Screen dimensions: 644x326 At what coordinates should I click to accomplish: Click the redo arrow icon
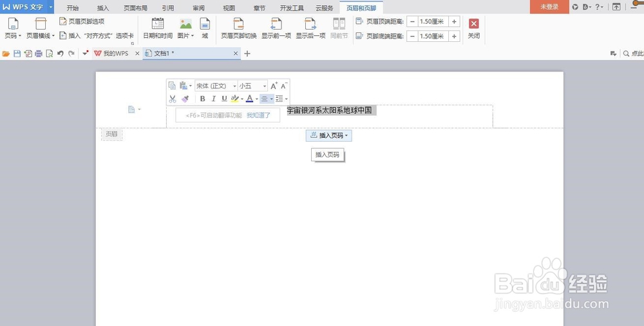[x=71, y=53]
